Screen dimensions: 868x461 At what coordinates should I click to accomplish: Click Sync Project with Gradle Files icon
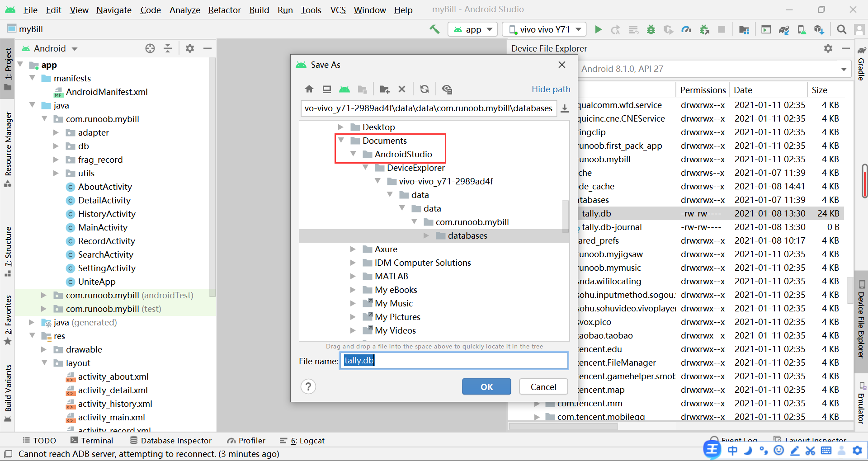[784, 29]
